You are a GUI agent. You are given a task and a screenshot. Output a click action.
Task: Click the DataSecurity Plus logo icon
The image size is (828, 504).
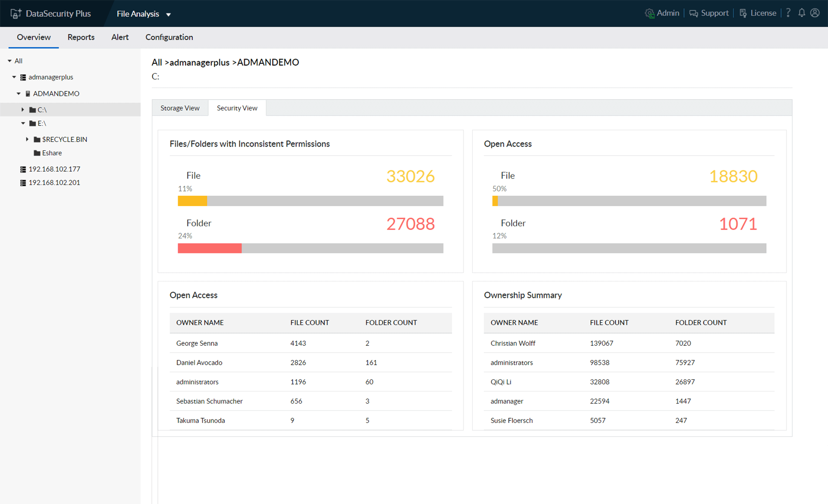click(x=16, y=13)
